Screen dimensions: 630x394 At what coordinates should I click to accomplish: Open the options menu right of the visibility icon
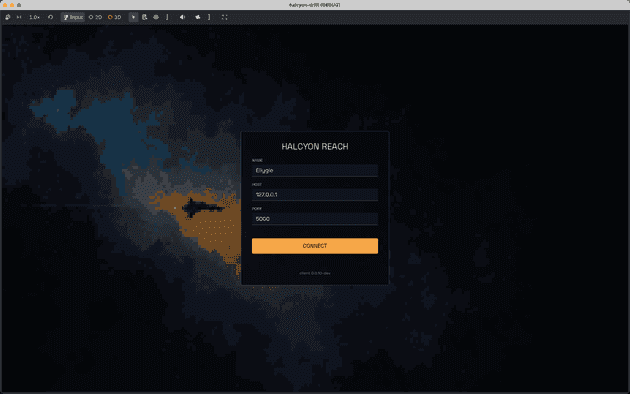coord(167,17)
